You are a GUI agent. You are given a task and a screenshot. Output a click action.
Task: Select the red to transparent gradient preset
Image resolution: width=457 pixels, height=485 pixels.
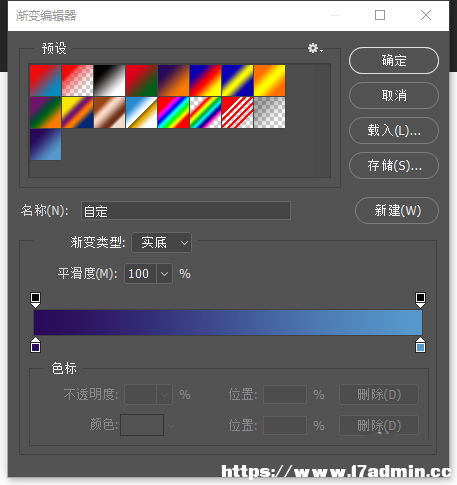point(77,80)
